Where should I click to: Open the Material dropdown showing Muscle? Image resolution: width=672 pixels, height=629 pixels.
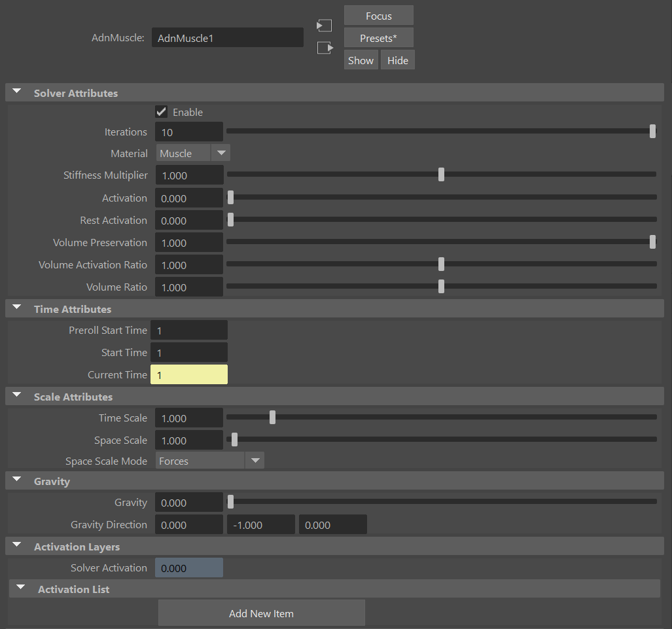point(221,153)
